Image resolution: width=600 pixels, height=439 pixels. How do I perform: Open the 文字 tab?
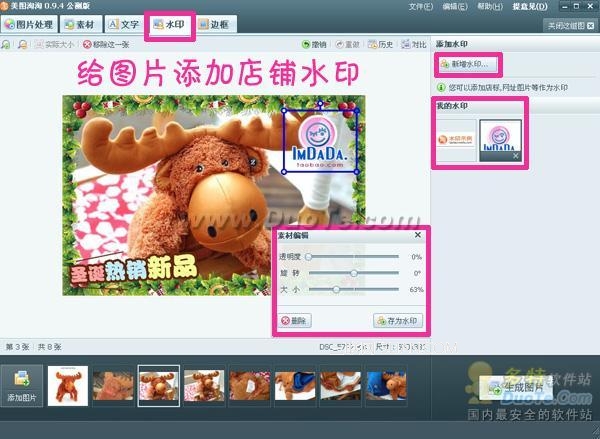(124, 24)
